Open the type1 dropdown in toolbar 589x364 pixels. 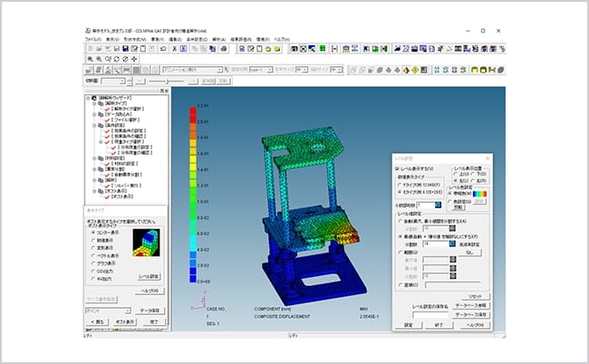(x=261, y=70)
